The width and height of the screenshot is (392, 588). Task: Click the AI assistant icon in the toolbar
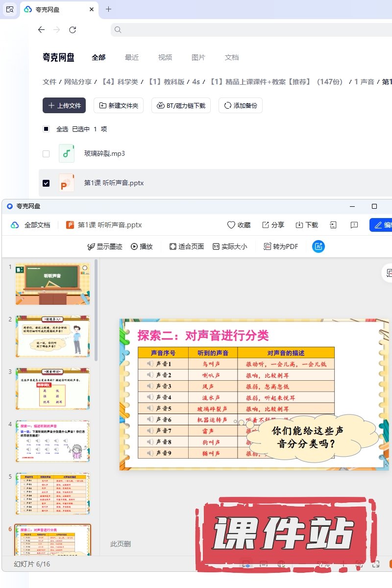[318, 246]
